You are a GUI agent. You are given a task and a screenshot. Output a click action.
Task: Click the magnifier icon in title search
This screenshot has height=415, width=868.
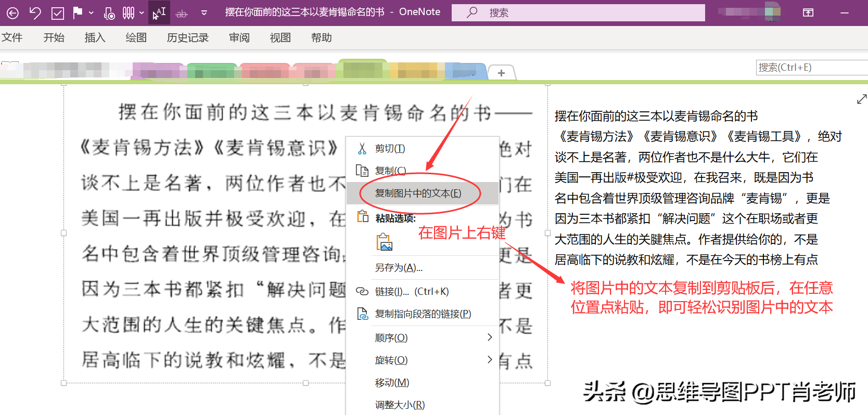472,12
